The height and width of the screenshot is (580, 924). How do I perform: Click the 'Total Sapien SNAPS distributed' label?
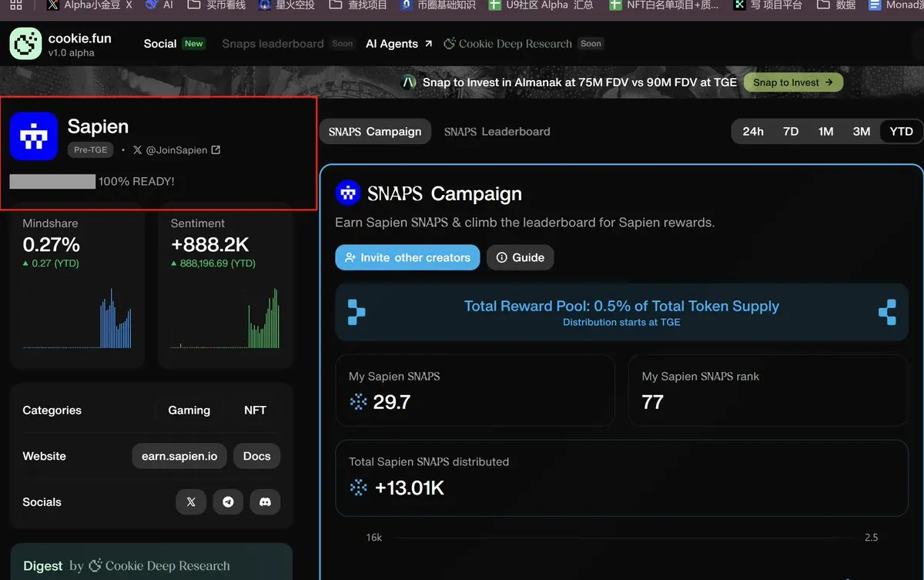429,462
